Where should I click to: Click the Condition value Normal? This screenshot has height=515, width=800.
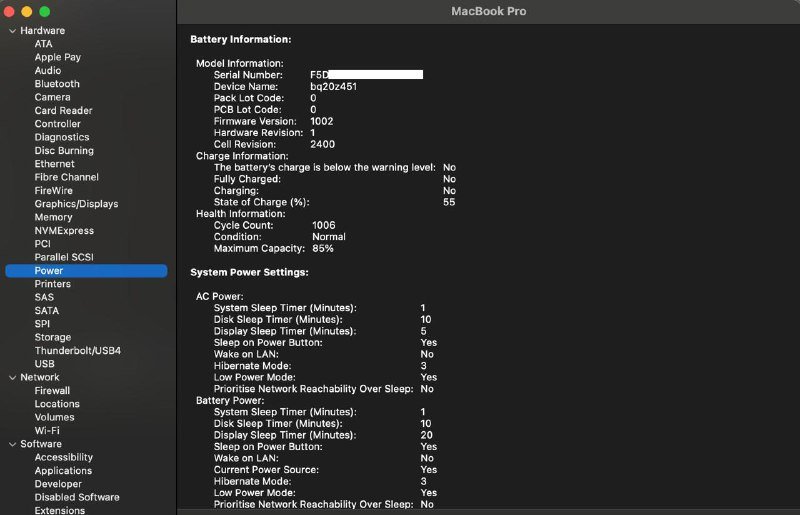[x=329, y=237]
